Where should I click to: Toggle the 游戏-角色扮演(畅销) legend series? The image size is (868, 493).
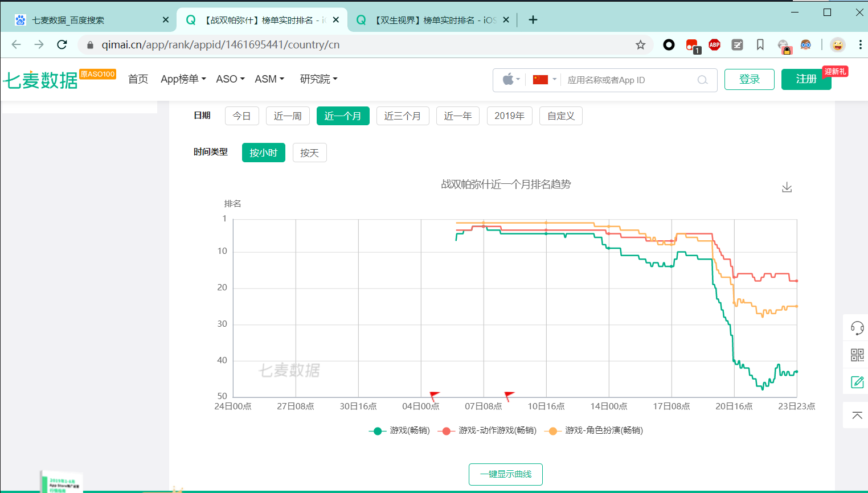[x=593, y=430]
